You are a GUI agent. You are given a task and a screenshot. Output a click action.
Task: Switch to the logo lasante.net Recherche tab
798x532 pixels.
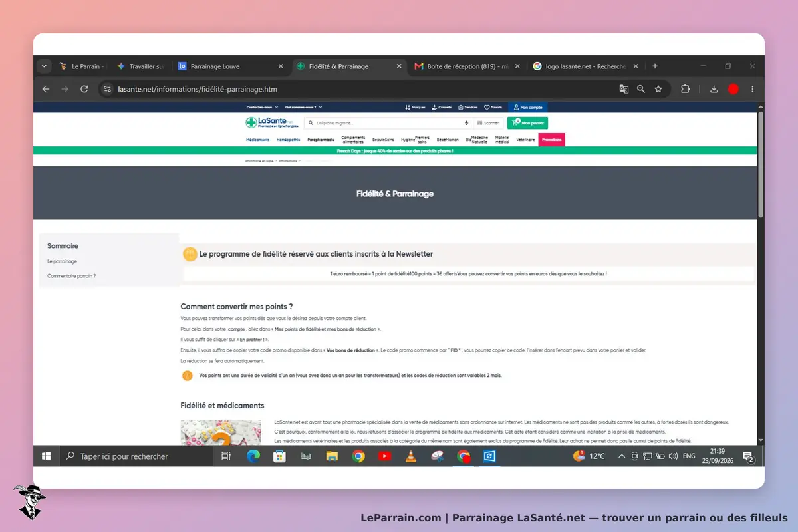coord(585,66)
